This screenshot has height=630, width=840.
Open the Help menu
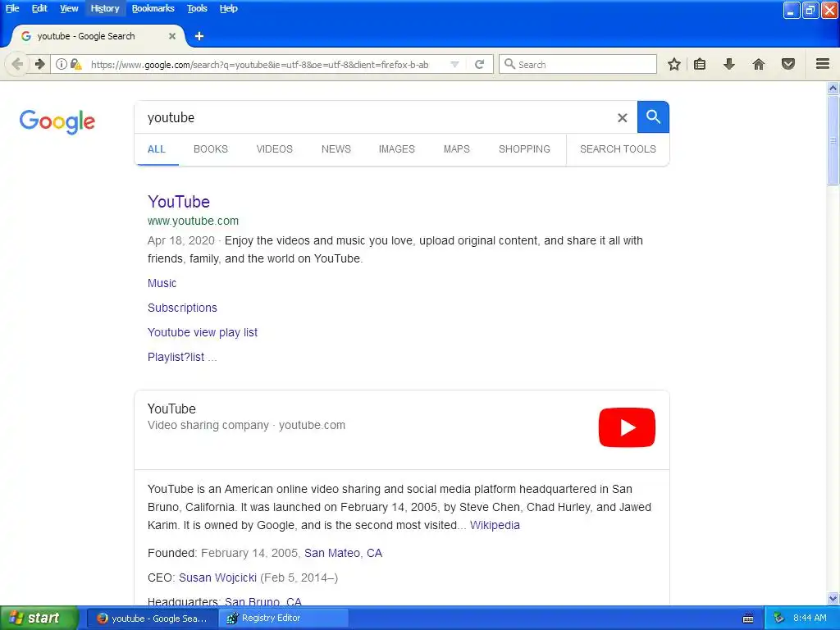click(x=228, y=8)
